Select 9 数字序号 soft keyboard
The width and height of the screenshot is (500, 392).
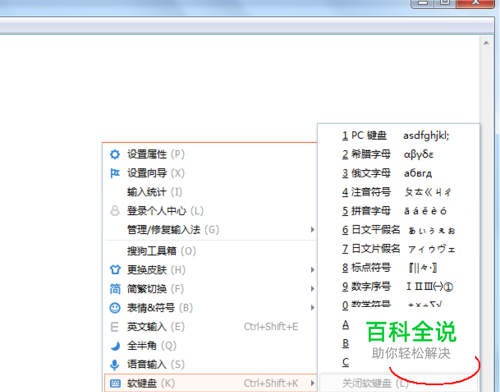coord(399,287)
